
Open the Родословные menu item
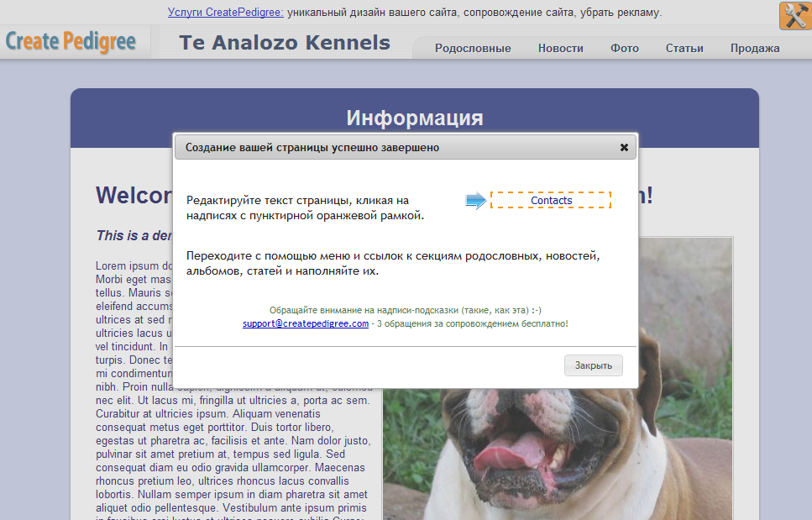473,48
